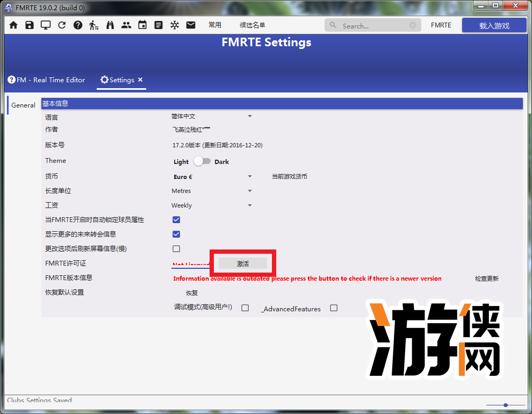This screenshot has height=414, width=532.
Task: Click the 基本信息 section header
Action: pyautogui.click(x=282, y=104)
